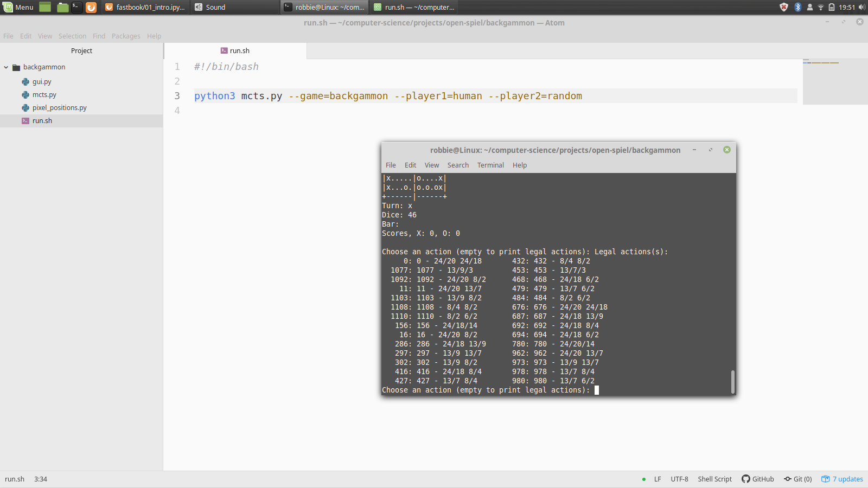The image size is (868, 488).
Task: Select the mcts.py Python file icon
Action: pyautogui.click(x=26, y=94)
